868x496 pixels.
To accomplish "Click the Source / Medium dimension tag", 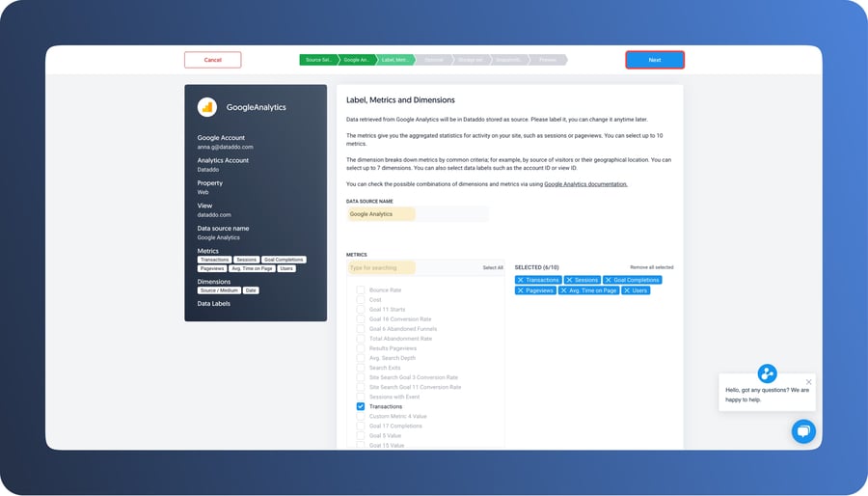I will pos(219,290).
